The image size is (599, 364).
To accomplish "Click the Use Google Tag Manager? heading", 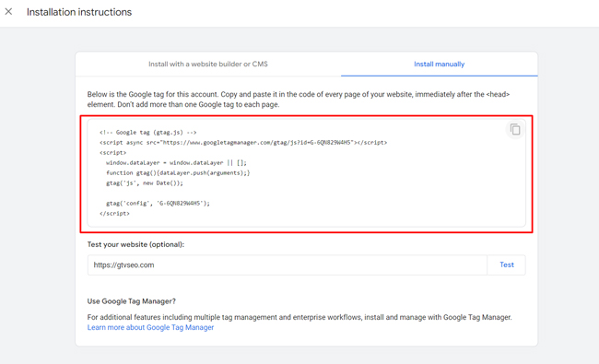I will coord(132,301).
